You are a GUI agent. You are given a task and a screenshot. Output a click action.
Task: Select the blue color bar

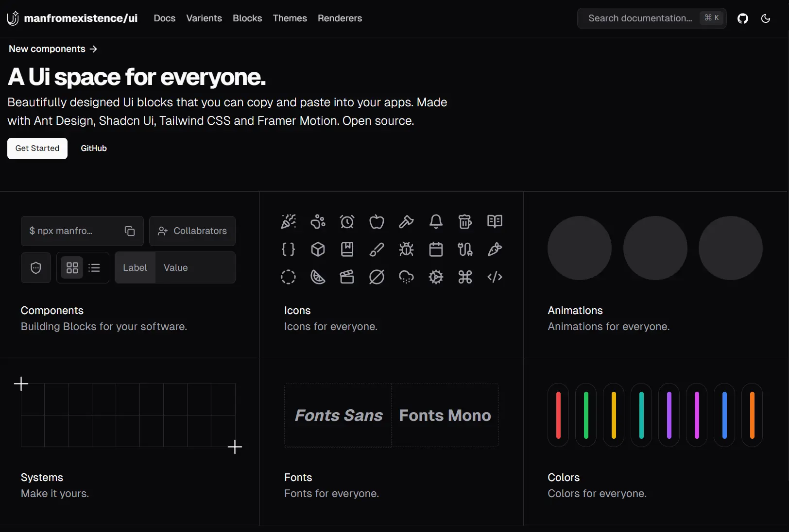click(x=725, y=415)
